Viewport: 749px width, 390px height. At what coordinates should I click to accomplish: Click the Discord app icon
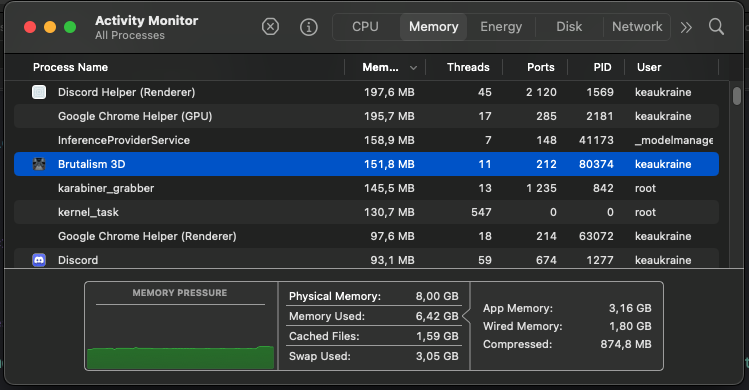pyautogui.click(x=39, y=260)
